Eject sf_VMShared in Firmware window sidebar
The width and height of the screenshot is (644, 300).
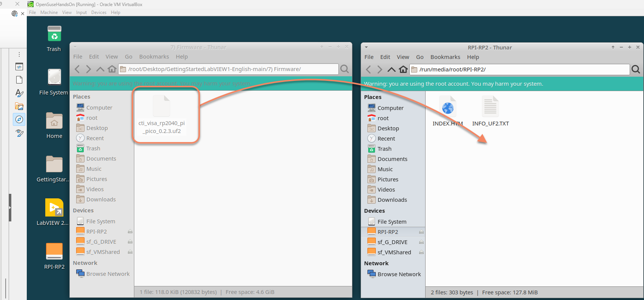coord(130,252)
